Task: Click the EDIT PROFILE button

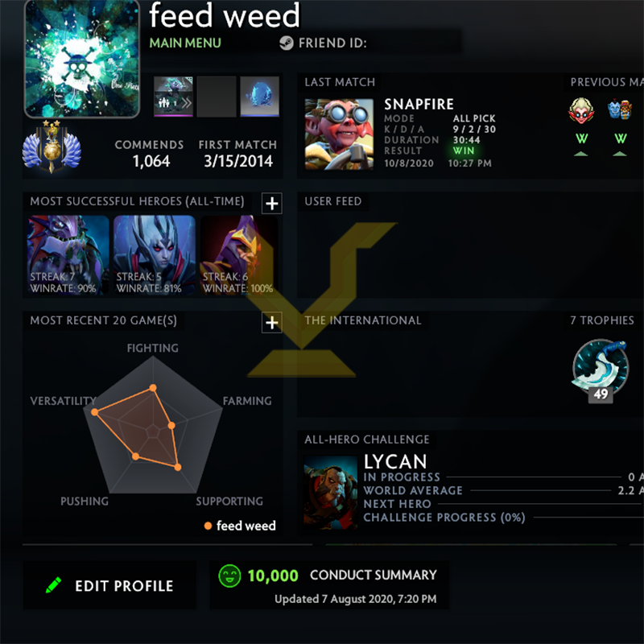Action: [109, 585]
